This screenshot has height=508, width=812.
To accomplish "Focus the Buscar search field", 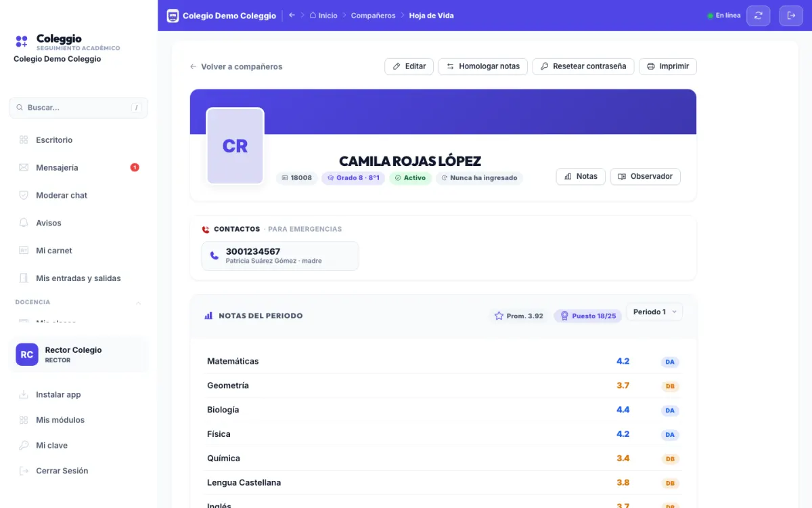I will tap(78, 108).
